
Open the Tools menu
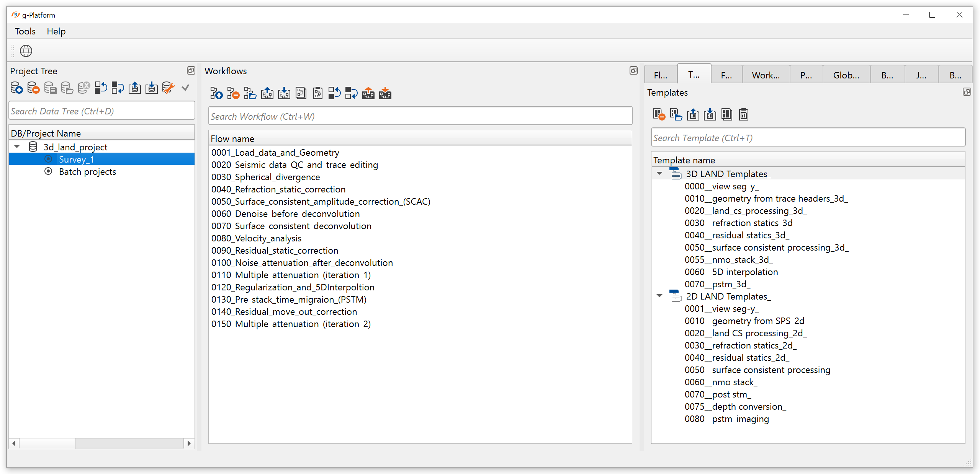coord(25,31)
